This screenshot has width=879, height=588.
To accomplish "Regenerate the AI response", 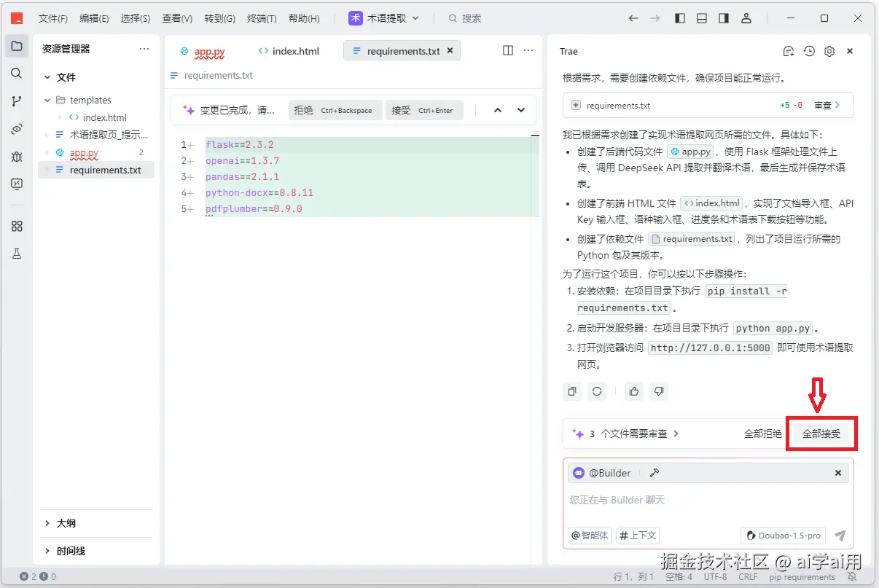I will pos(597,391).
